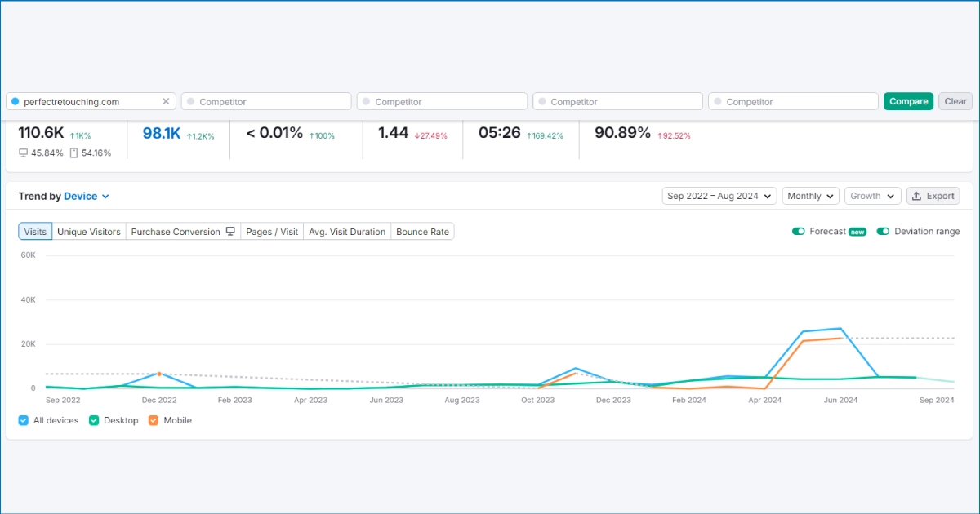The height and width of the screenshot is (514, 980).
Task: Toggle the Deviation range switch
Action: point(883,232)
